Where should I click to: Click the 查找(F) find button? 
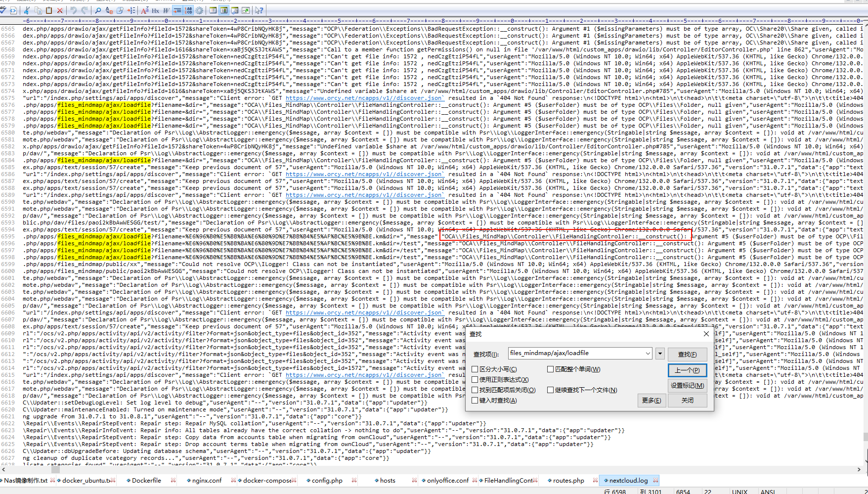pyautogui.click(x=687, y=354)
